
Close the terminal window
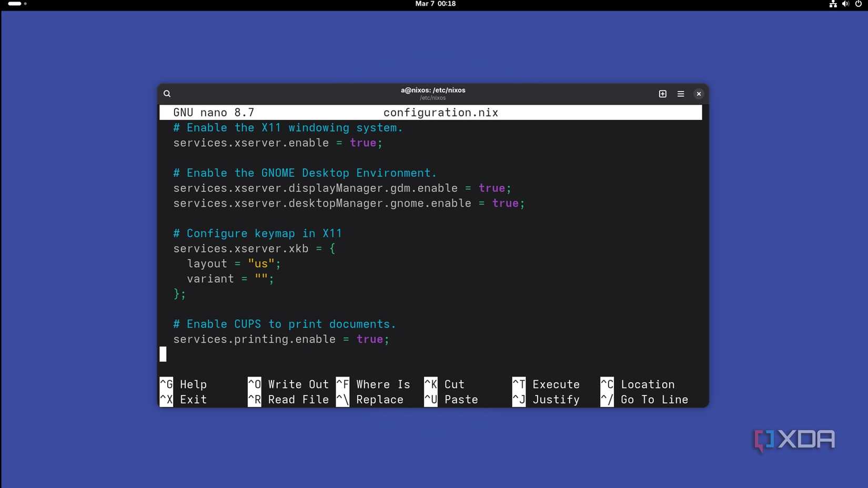[699, 94]
